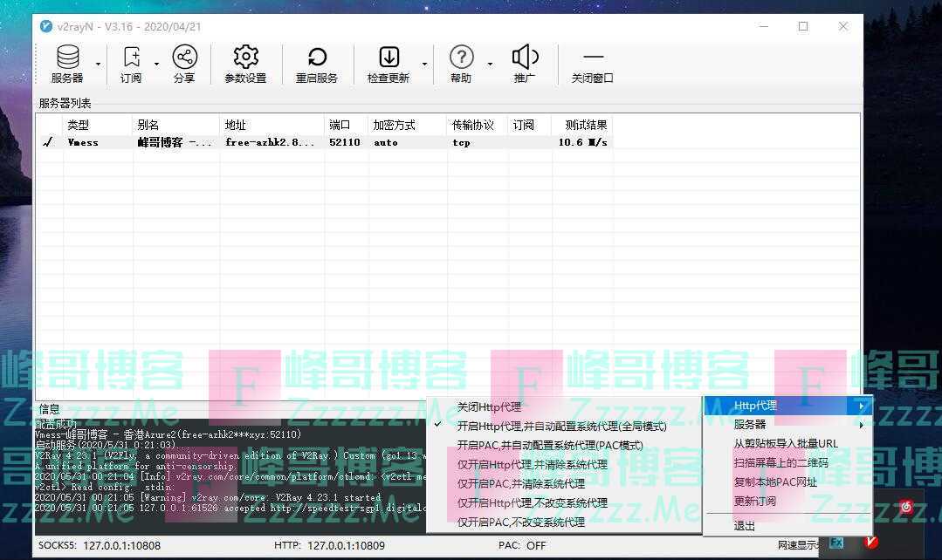Restart service with 重启服务 icon

[316, 58]
